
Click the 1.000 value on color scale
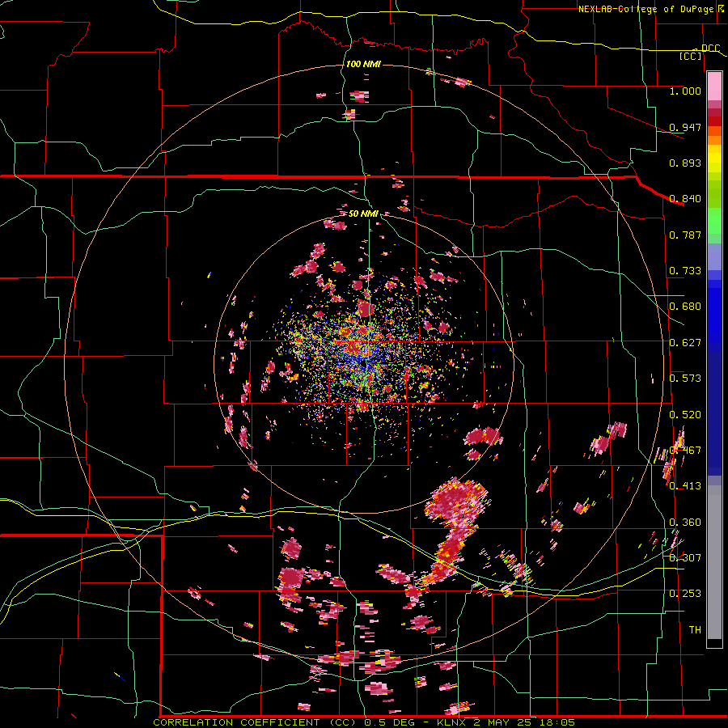point(685,91)
